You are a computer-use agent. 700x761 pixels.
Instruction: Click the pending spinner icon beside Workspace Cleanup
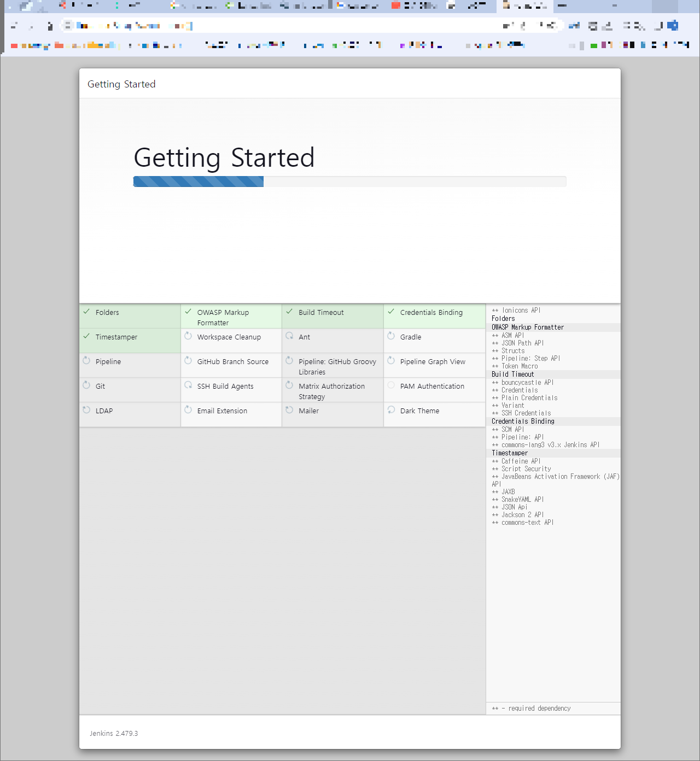click(x=188, y=336)
